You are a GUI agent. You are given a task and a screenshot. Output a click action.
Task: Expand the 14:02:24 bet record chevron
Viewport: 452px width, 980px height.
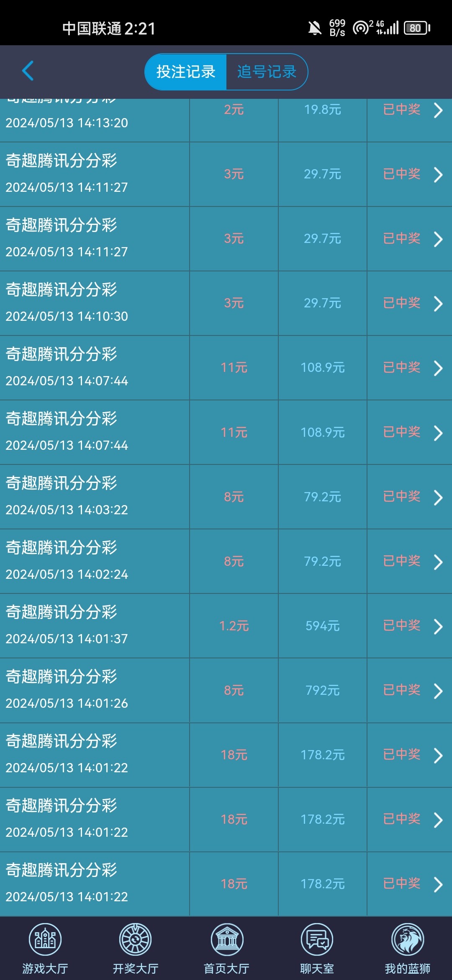[x=438, y=562]
